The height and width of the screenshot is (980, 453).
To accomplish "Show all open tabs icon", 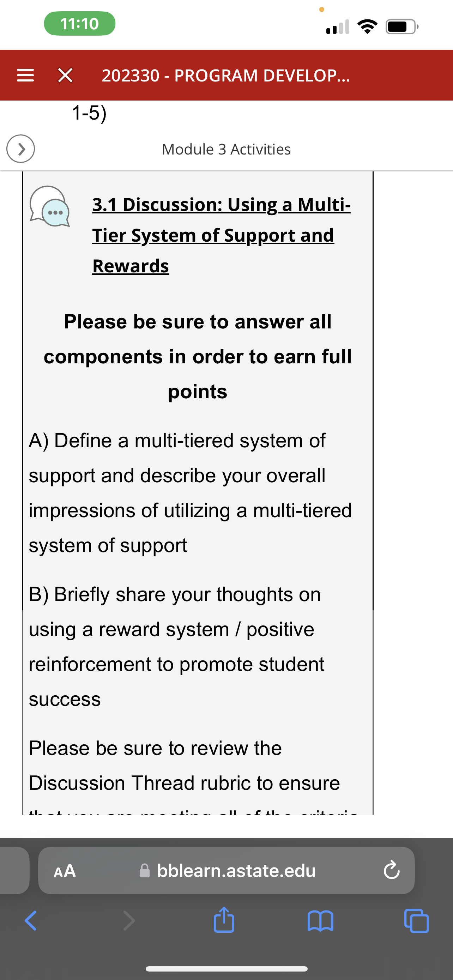I will [x=417, y=921].
